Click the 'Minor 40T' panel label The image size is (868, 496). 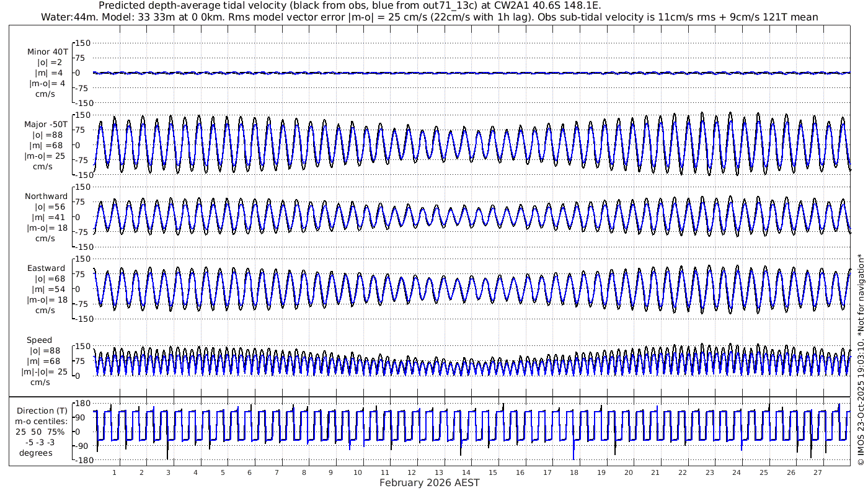[48, 52]
